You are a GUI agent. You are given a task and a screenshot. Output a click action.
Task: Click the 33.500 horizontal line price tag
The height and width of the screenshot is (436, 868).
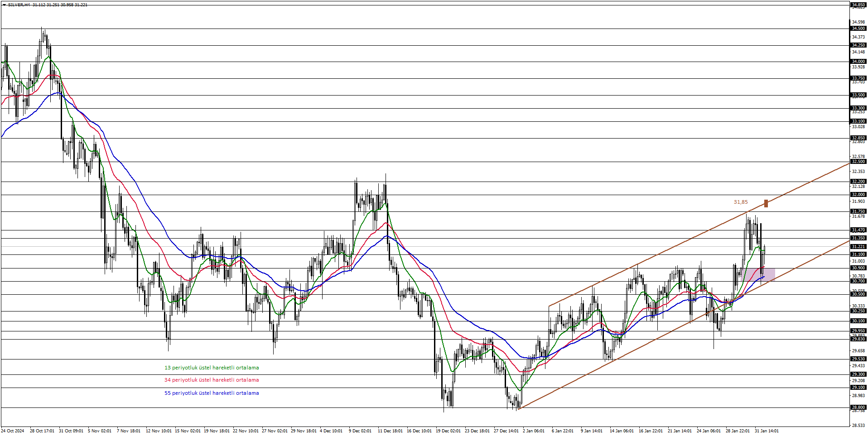point(858,95)
